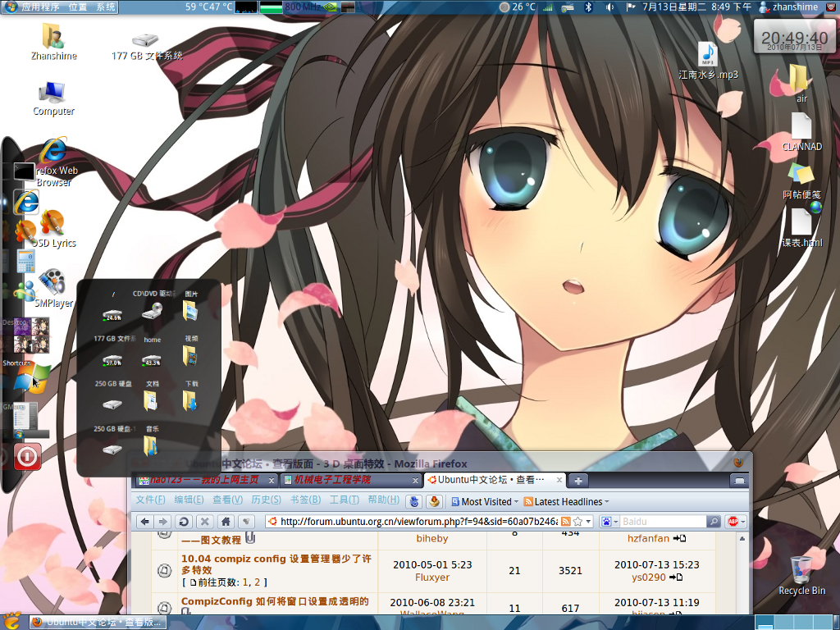Click the red power button in dock
Image resolution: width=840 pixels, height=630 pixels.
27,457
